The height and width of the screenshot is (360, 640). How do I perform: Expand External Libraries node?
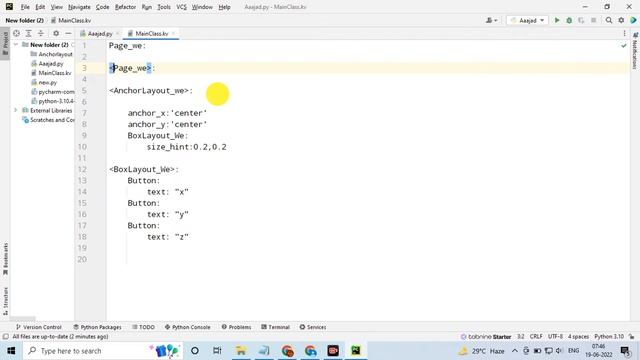(16, 110)
